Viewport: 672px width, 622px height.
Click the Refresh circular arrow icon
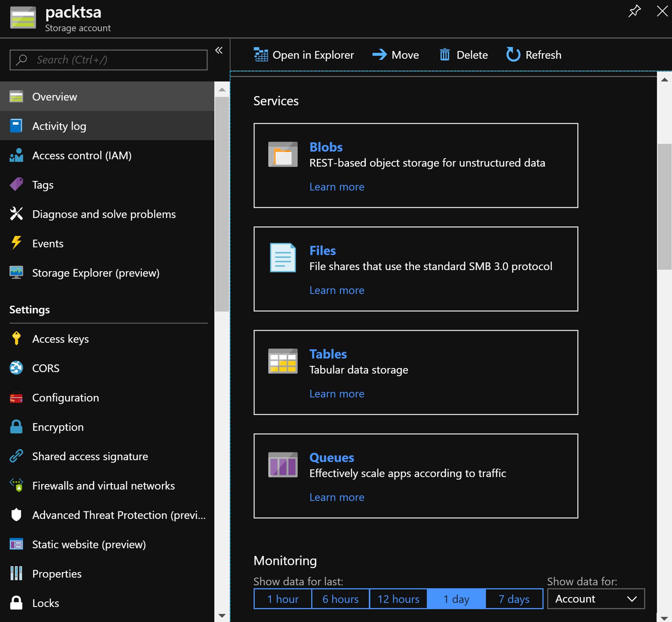(513, 55)
